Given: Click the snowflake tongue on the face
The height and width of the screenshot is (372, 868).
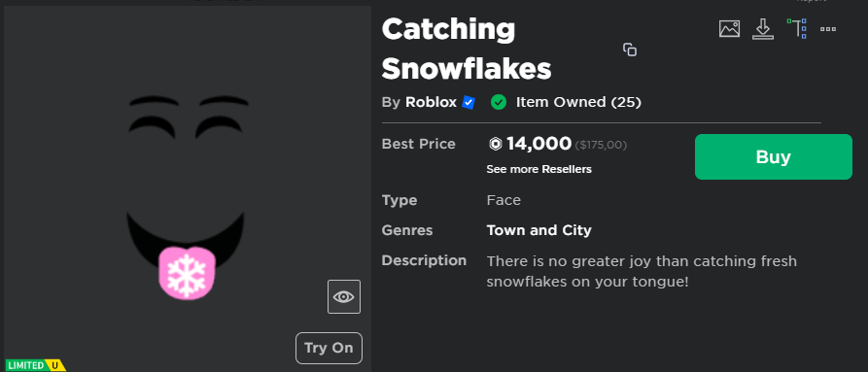Looking at the screenshot, I should pos(186,273).
